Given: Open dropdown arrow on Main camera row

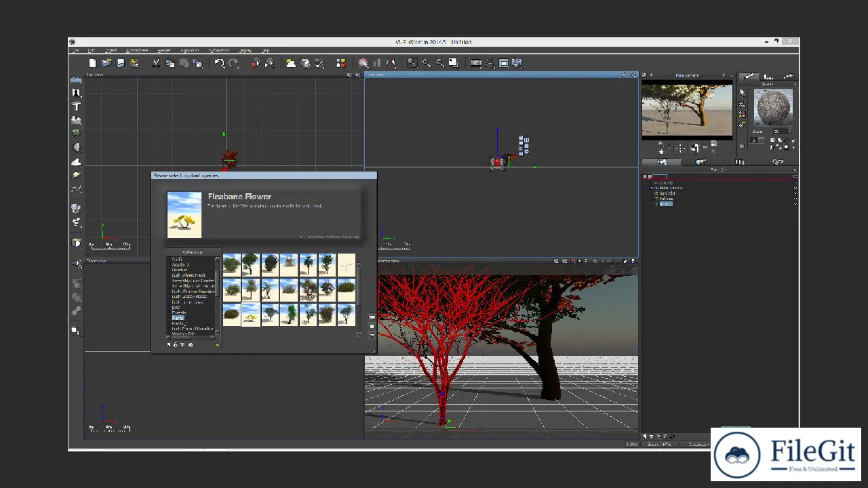Looking at the screenshot, I should [x=795, y=188].
